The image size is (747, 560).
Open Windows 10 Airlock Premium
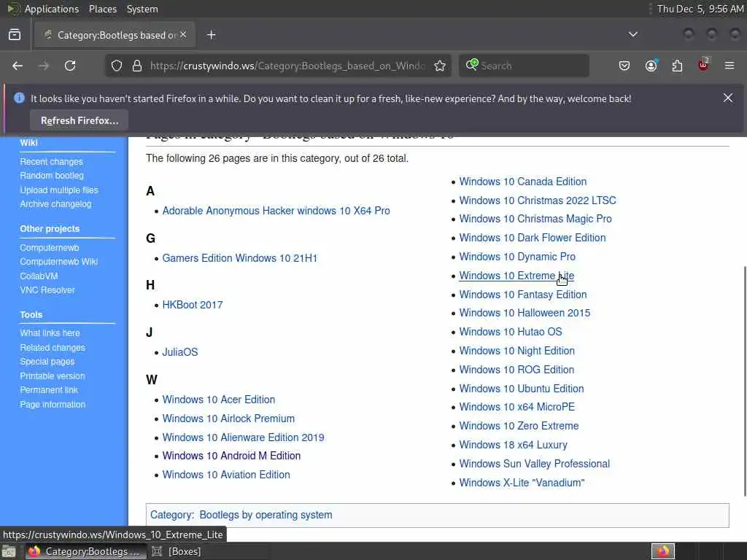pos(228,419)
